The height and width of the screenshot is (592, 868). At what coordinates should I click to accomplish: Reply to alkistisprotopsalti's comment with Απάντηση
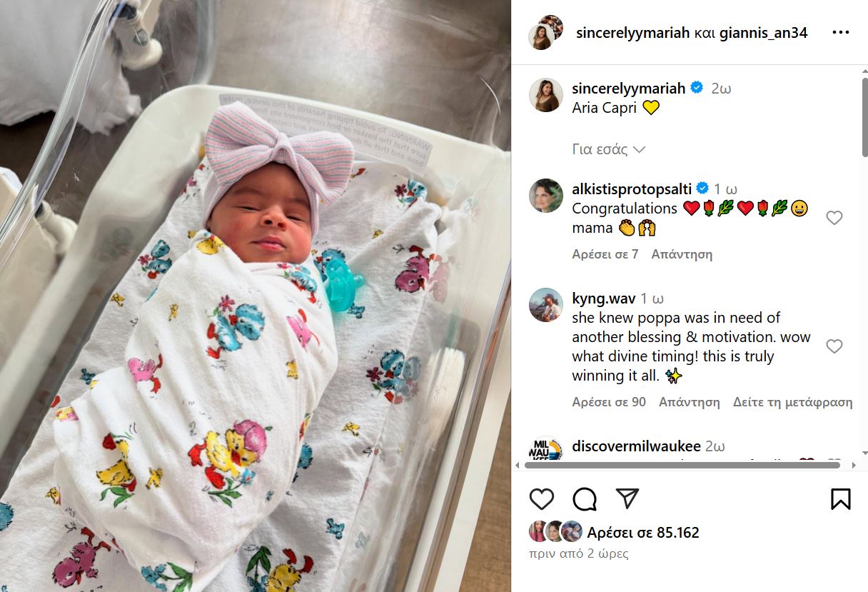tap(682, 254)
